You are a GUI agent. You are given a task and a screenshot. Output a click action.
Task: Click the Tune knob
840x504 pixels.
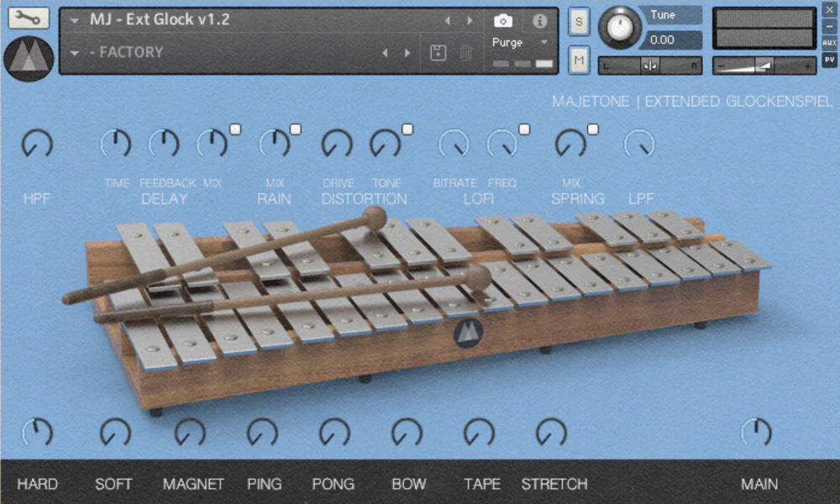coord(620,28)
